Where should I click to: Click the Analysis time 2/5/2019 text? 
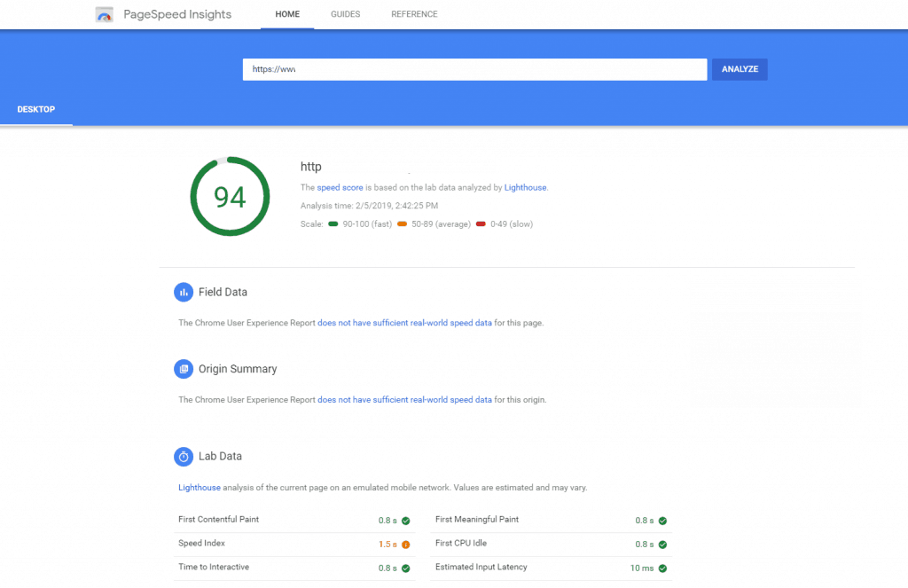tap(370, 206)
